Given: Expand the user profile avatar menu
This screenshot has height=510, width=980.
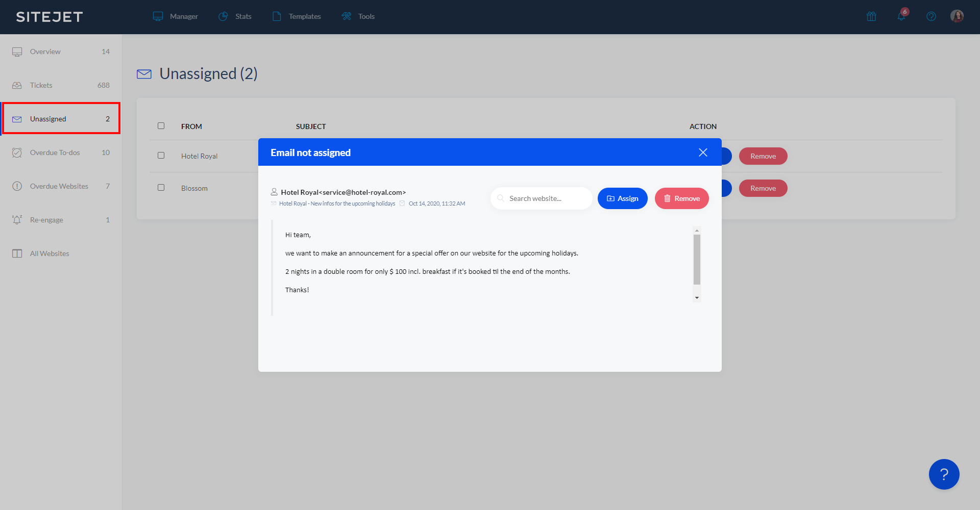Looking at the screenshot, I should 958,16.
